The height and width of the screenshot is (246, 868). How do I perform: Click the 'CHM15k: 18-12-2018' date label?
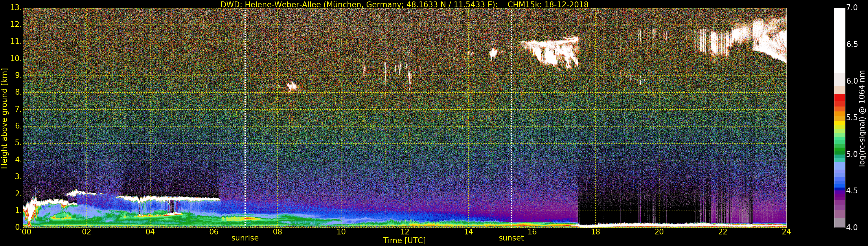[x=548, y=4]
